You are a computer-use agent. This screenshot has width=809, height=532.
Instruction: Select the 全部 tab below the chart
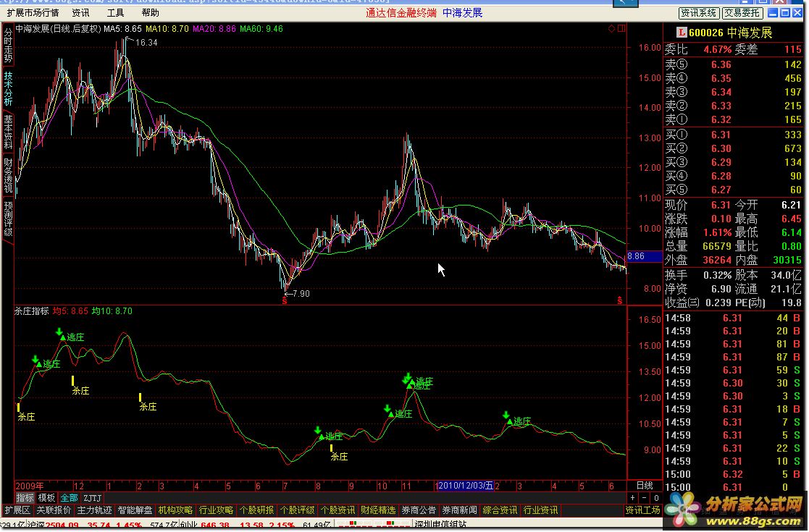tap(69, 498)
